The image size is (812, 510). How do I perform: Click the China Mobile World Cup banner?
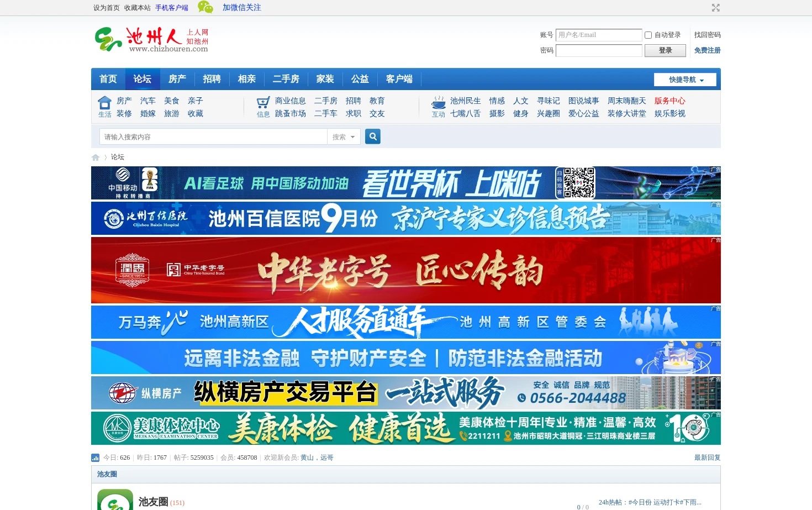pyautogui.click(x=406, y=183)
